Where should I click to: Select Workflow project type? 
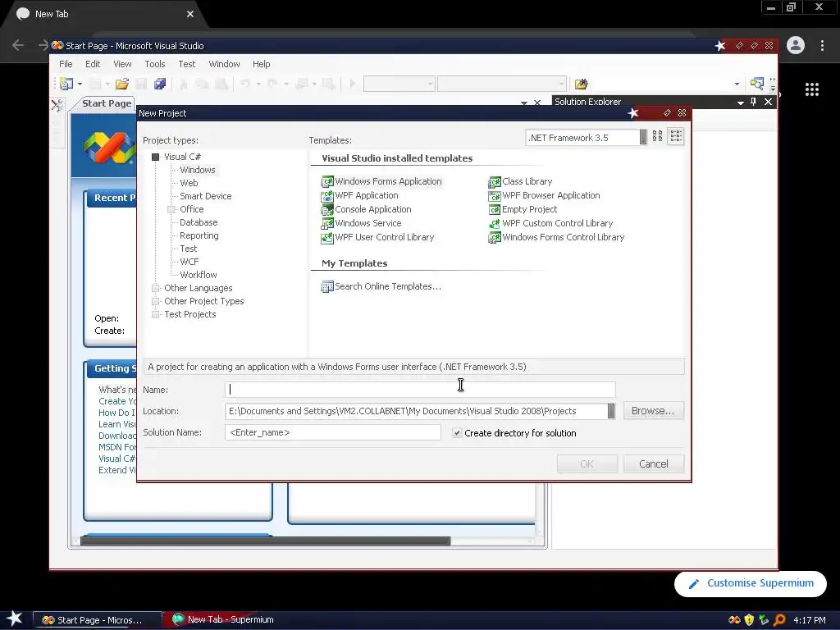199,275
